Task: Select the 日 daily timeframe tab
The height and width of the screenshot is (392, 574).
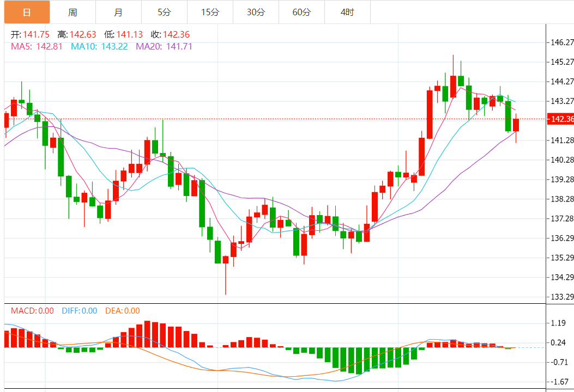Action: (x=27, y=12)
